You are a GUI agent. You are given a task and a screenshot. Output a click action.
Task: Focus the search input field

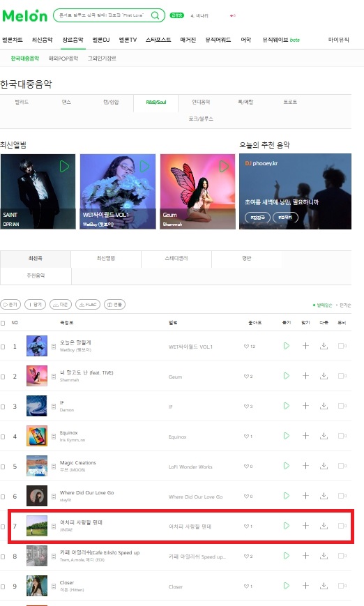click(101, 15)
